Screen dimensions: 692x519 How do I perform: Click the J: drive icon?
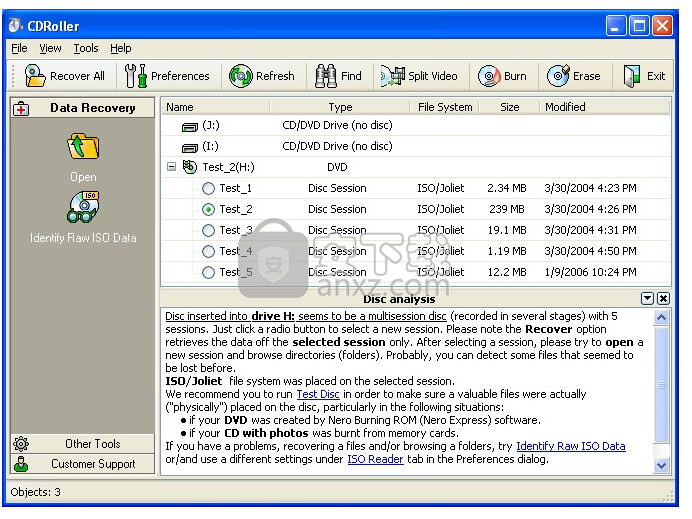190,127
